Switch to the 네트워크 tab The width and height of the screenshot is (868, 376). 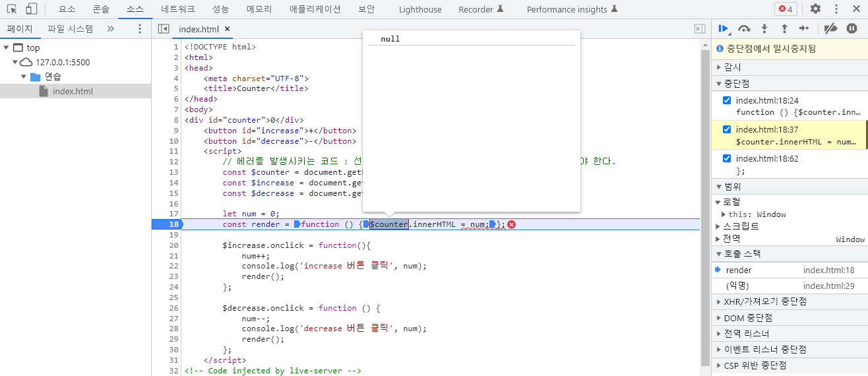178,9
